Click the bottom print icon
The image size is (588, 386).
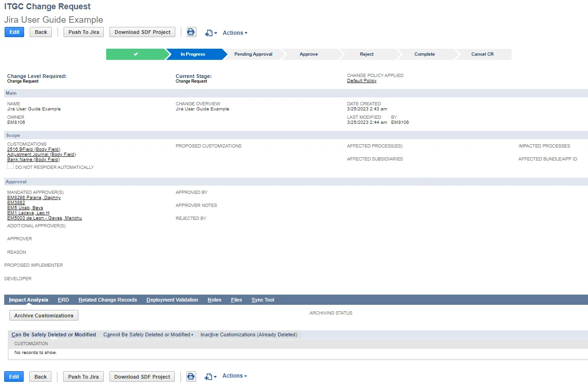(x=191, y=376)
